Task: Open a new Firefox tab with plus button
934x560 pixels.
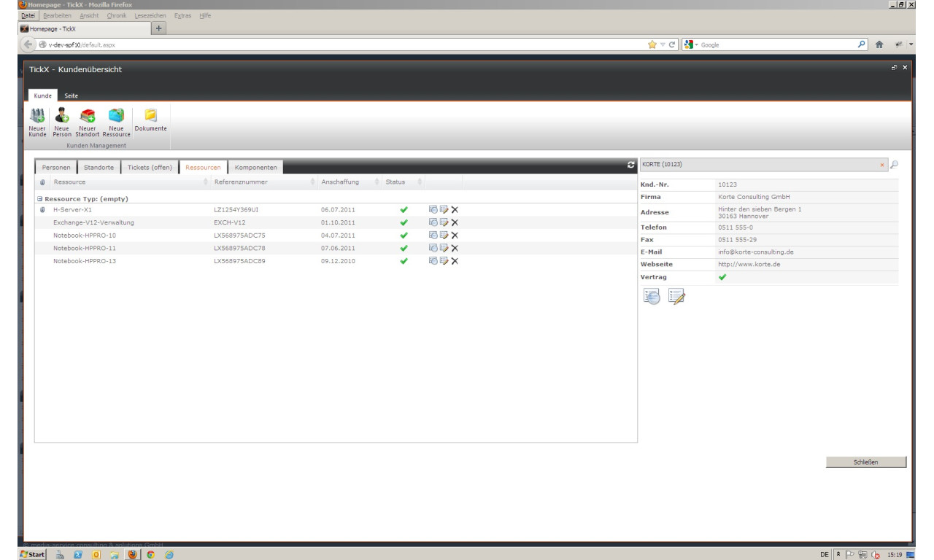Action: (160, 28)
